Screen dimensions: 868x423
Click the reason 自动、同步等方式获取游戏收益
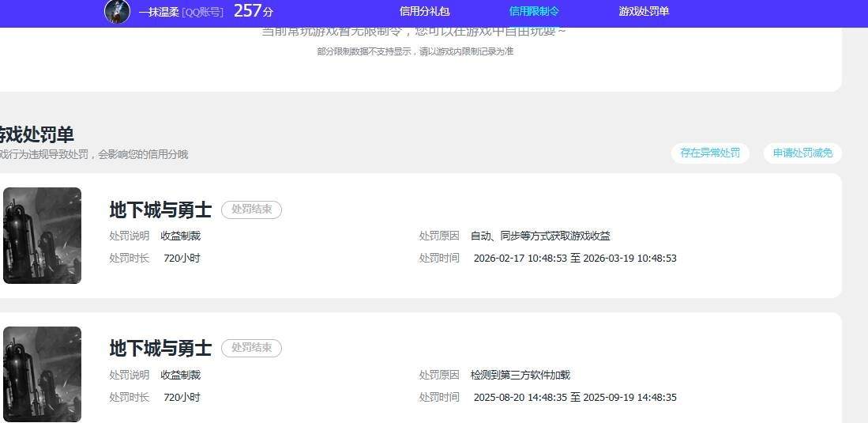pos(540,236)
